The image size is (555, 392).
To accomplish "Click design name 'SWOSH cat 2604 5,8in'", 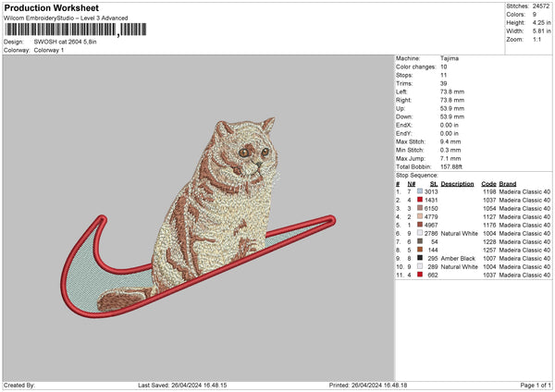I will (65, 42).
